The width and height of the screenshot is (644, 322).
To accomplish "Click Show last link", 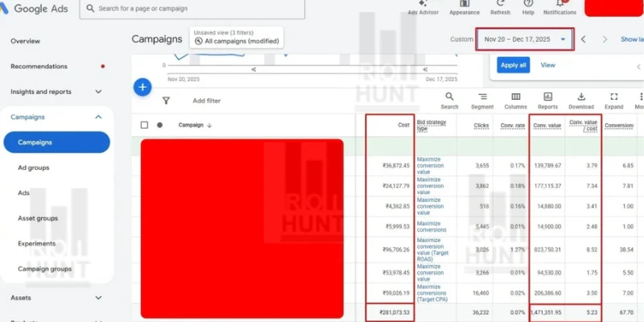I will click(632, 39).
